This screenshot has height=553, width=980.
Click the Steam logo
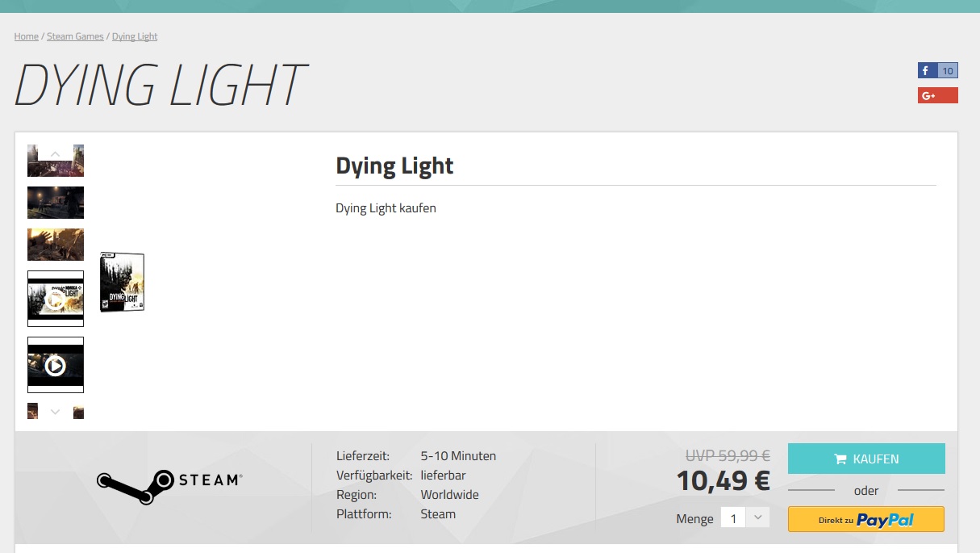[169, 486]
